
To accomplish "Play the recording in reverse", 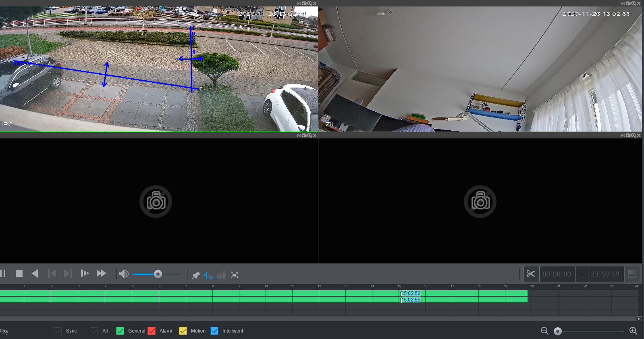I will pyautogui.click(x=35, y=274).
